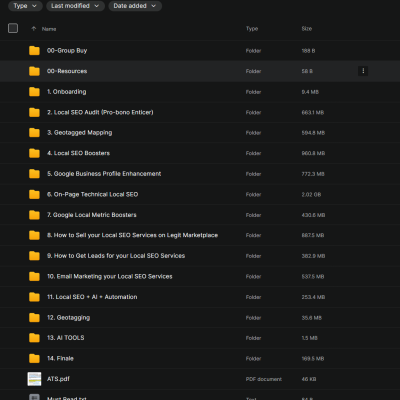Click the Local SEO Audit folder icon
Viewport: 400px width, 400px height.
[x=34, y=112]
